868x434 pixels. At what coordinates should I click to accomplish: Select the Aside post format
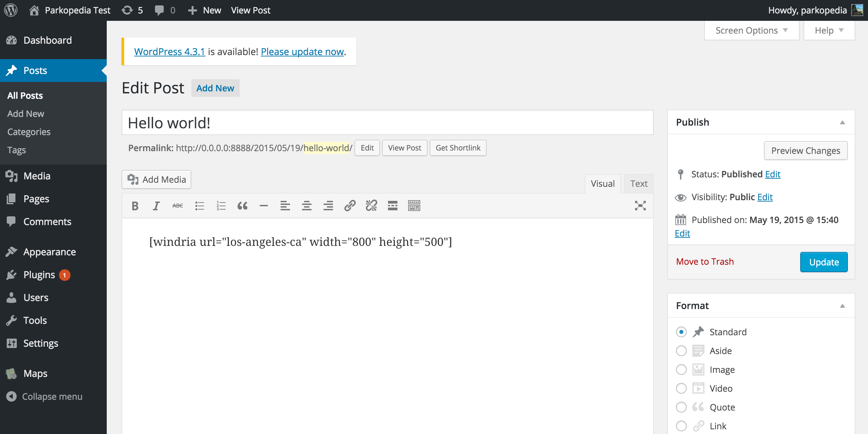coord(681,351)
